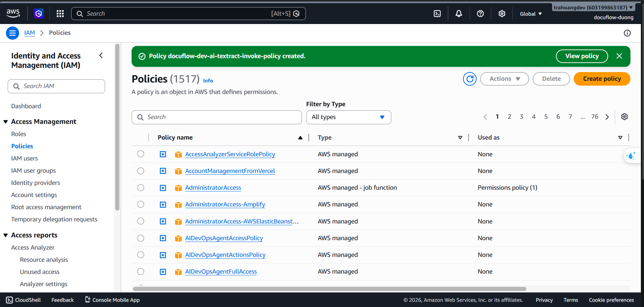
Task: Open Roles in the sidebar
Action: click(x=18, y=134)
